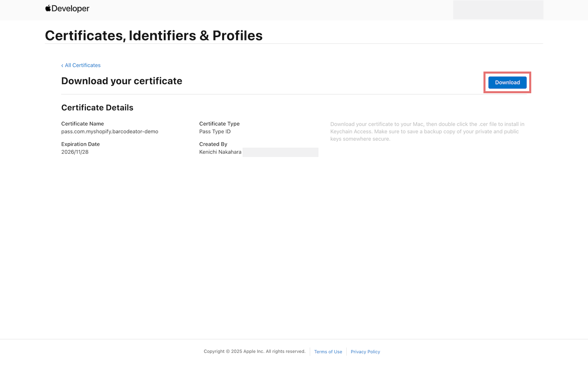The image size is (588, 368).
Task: Select the expiration date 2026/11/28
Action: click(75, 152)
